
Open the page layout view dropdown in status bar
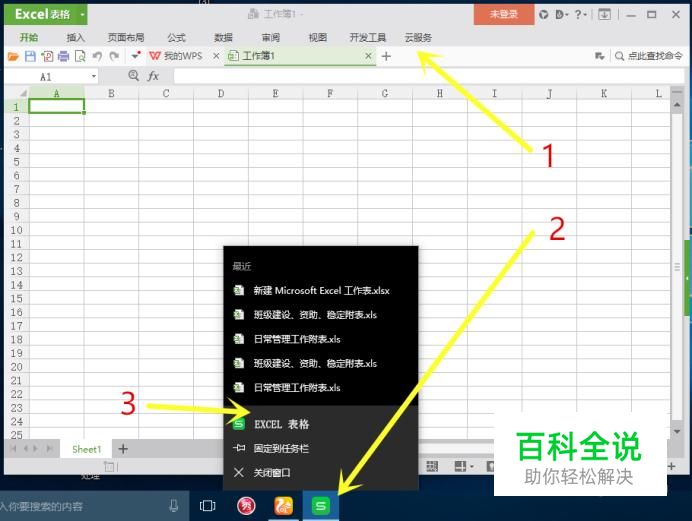[472, 466]
